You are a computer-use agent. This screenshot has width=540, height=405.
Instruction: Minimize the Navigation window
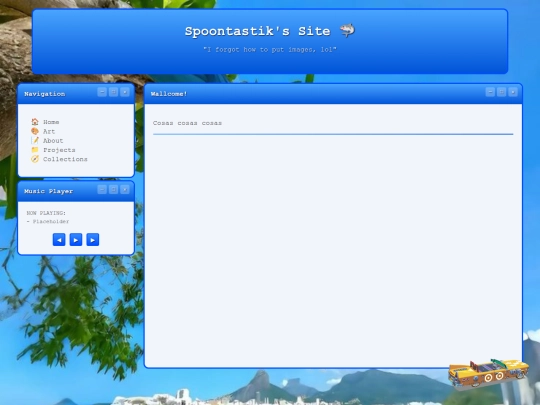(102, 92)
